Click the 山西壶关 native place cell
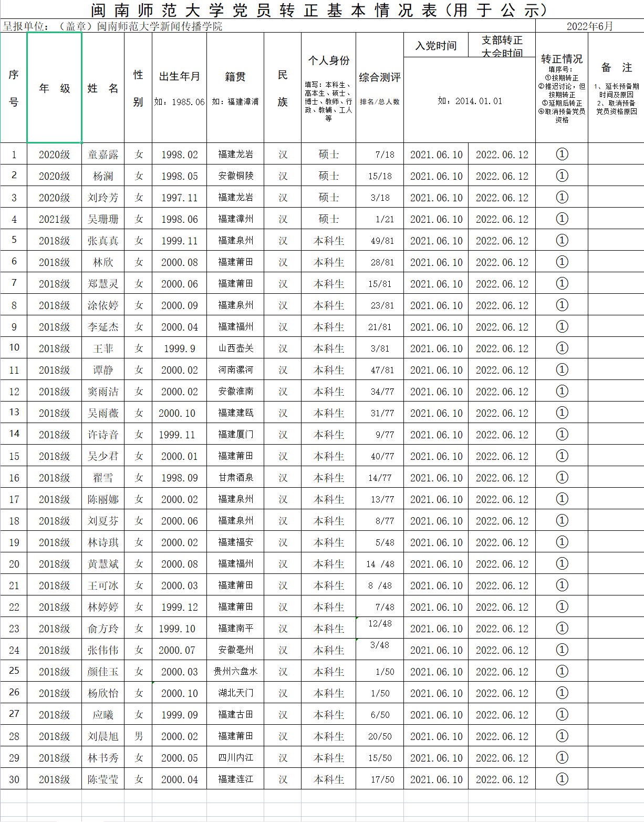 click(235, 348)
